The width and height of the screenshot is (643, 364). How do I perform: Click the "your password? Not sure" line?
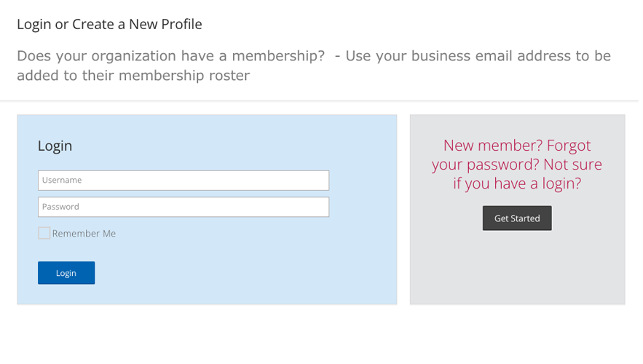click(x=517, y=165)
